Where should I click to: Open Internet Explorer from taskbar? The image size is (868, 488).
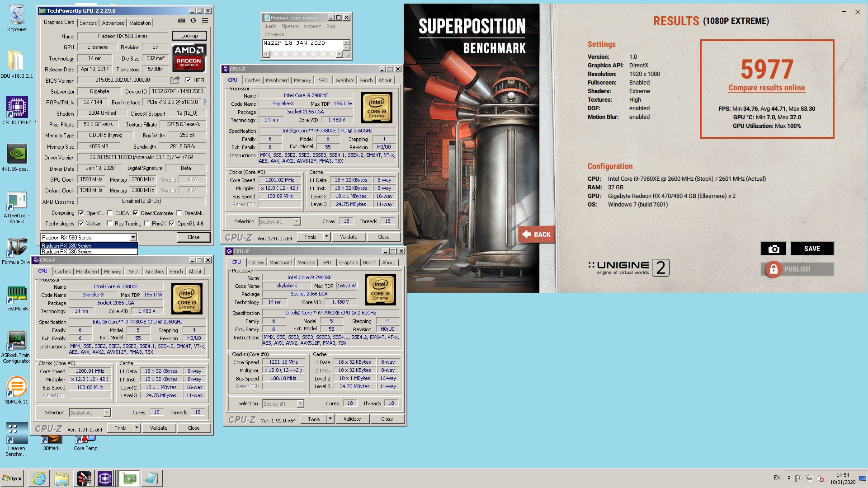pos(39,478)
